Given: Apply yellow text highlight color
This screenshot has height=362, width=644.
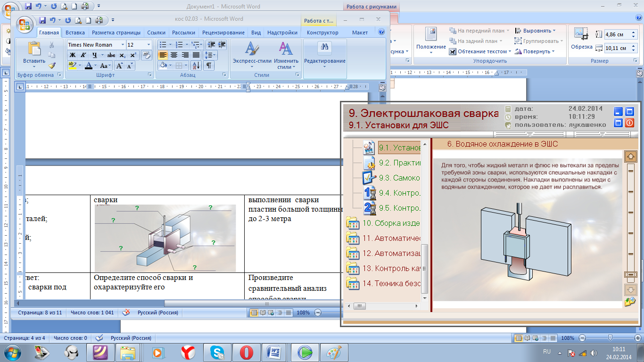Looking at the screenshot, I should (x=72, y=66).
